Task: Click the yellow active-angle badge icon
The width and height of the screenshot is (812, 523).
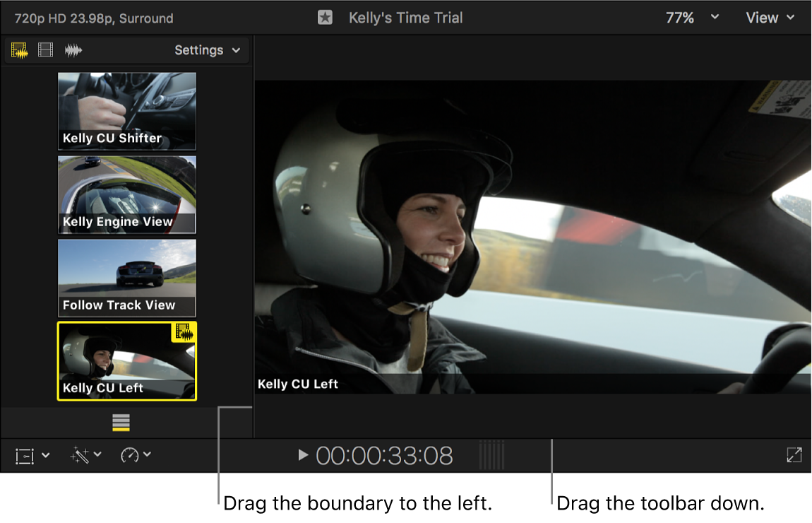Action: pos(184,332)
